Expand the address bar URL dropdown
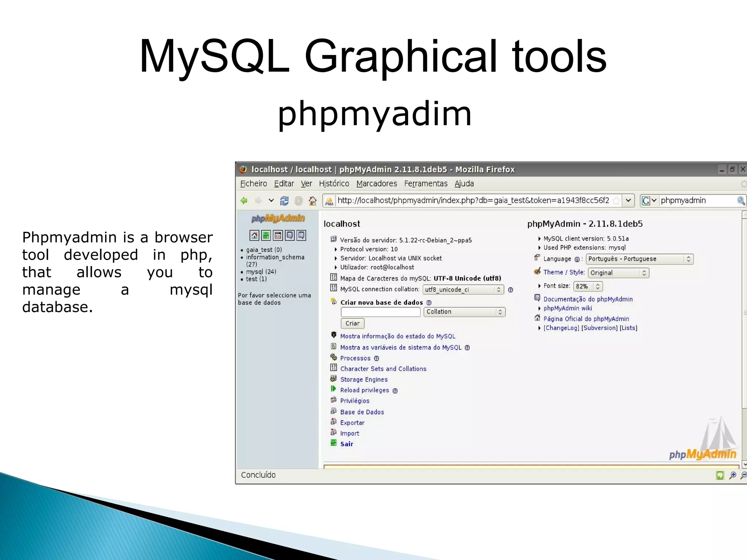The image size is (747, 560). [628, 200]
